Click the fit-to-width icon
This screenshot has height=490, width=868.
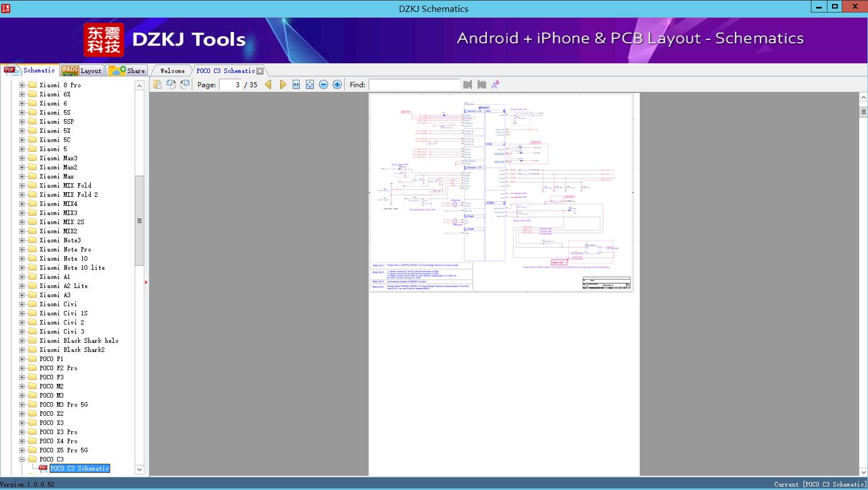pyautogui.click(x=296, y=84)
